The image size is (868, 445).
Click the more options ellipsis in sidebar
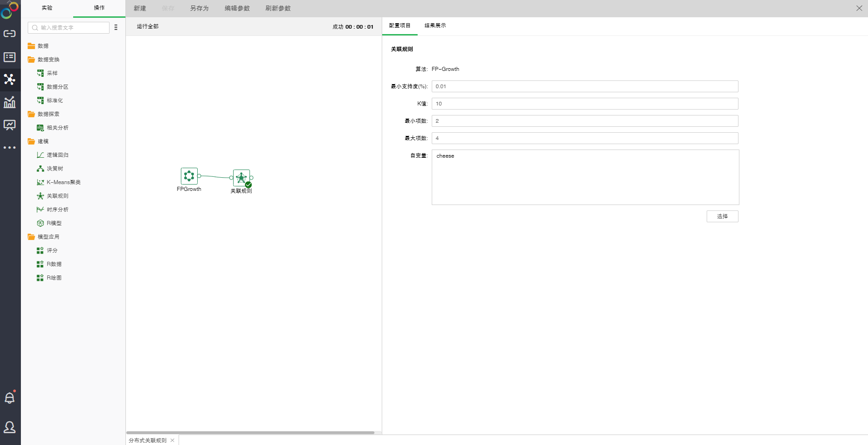tap(10, 148)
